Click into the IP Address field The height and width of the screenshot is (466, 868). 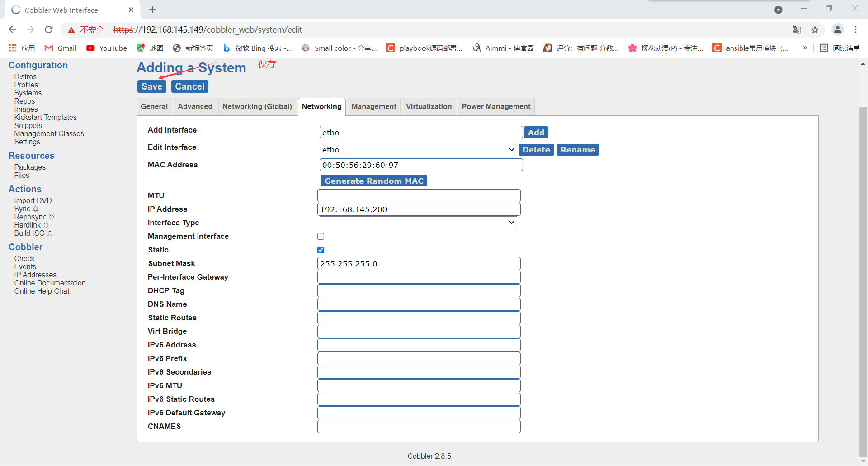pyautogui.click(x=419, y=209)
